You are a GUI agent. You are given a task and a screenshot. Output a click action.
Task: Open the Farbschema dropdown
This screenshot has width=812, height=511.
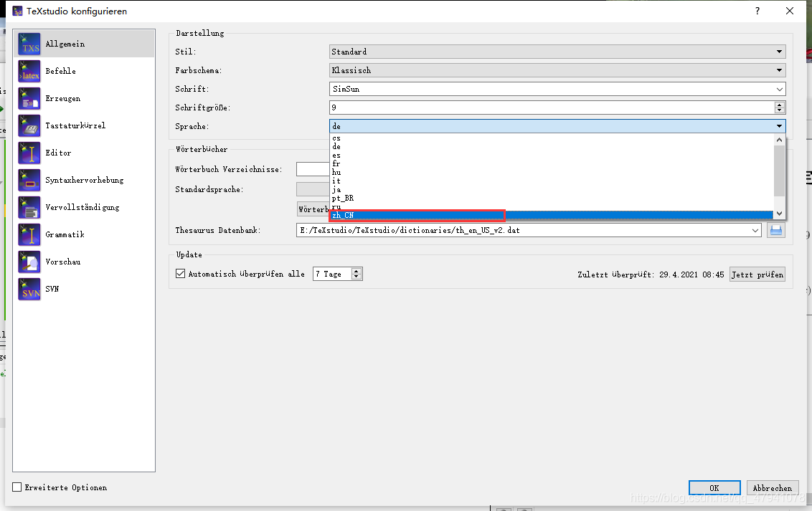click(557, 70)
